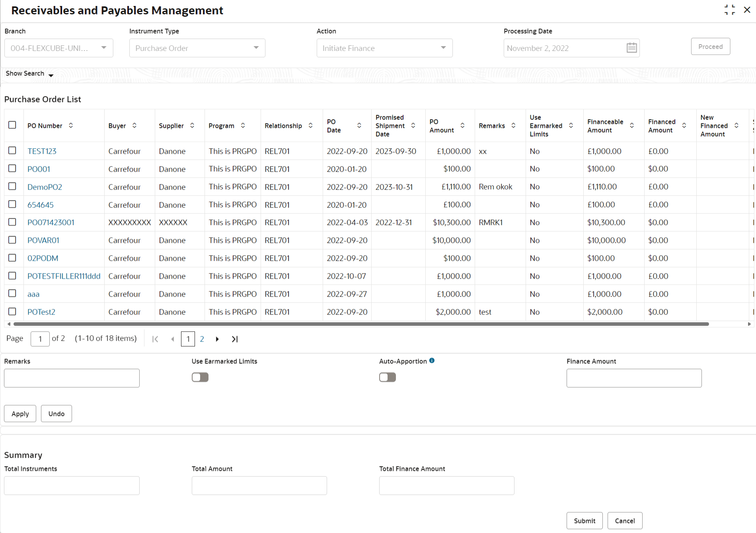Sort by Financeable Amount column

tap(631, 125)
